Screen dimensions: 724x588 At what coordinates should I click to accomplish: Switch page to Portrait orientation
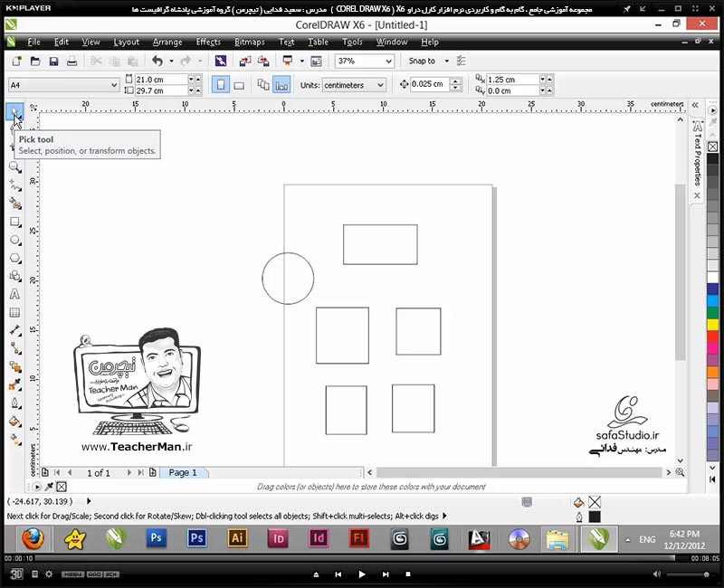[221, 85]
